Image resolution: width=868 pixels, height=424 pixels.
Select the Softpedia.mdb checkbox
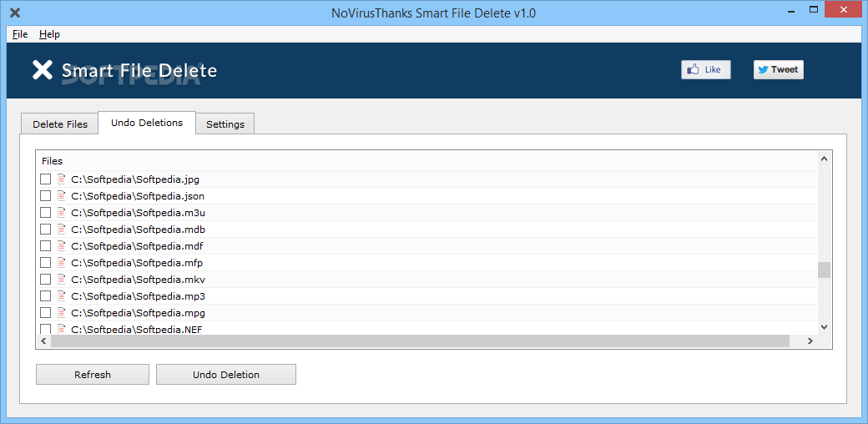pyautogui.click(x=45, y=230)
